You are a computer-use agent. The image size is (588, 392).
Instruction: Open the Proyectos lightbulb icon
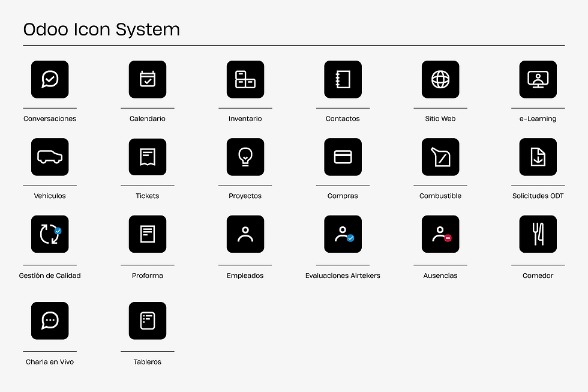pos(245,157)
